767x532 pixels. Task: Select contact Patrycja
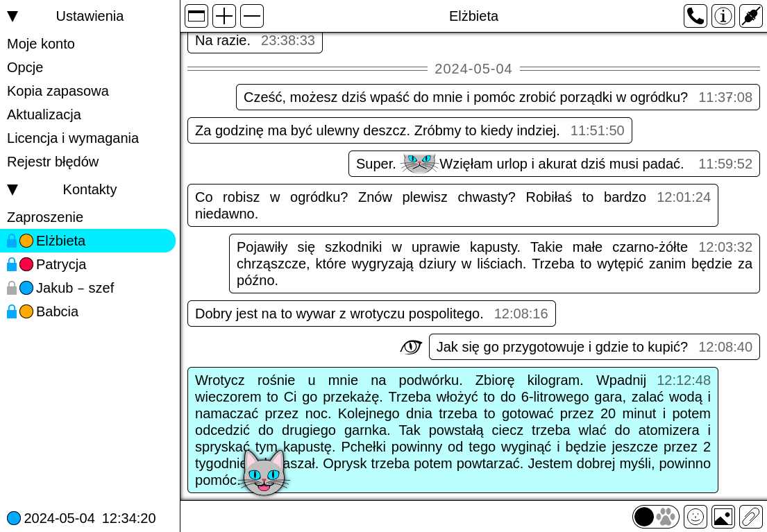click(88, 264)
